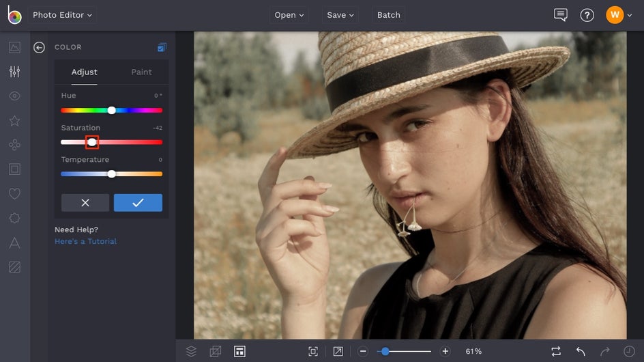This screenshot has height=362, width=644.
Task: Click the orange W user avatar
Action: click(615, 15)
